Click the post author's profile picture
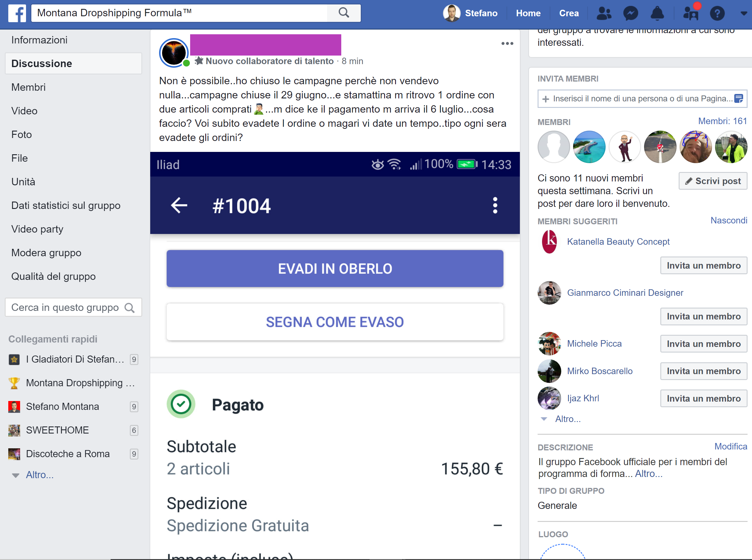 tap(174, 53)
